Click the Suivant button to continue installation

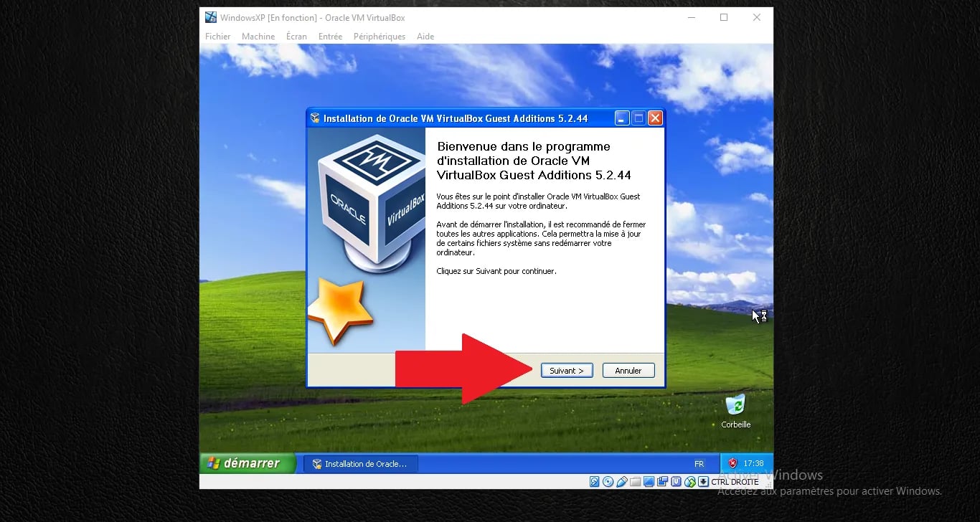click(566, 370)
